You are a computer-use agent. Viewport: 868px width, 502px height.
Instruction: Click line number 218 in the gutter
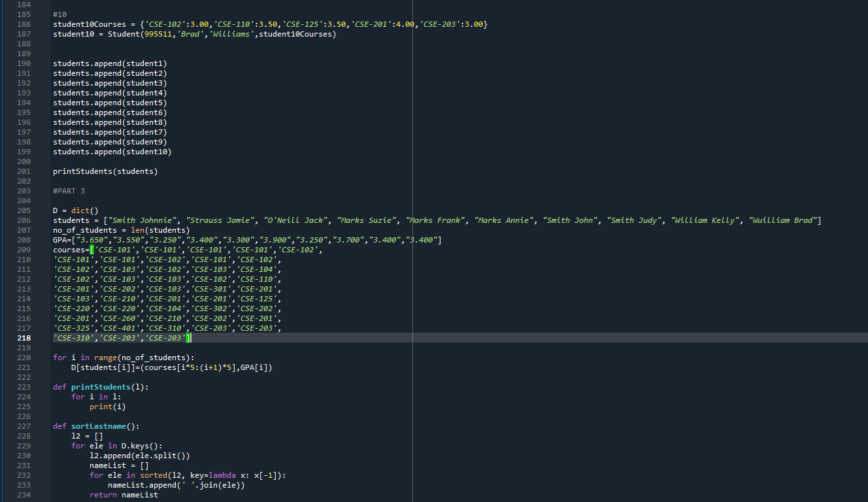[x=24, y=337]
